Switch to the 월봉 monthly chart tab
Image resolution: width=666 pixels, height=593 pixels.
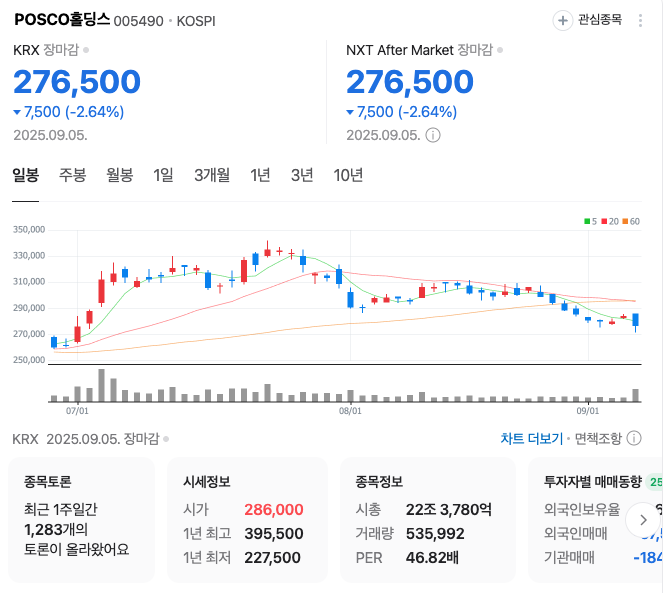[120, 175]
